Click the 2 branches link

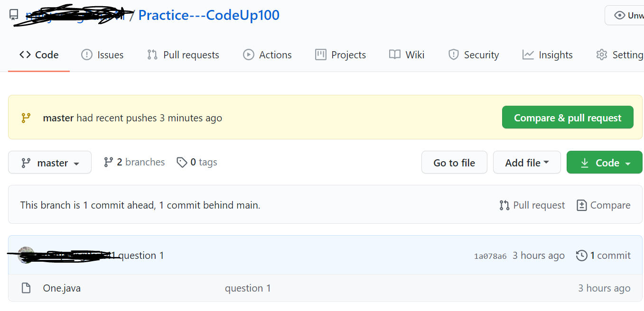134,162
